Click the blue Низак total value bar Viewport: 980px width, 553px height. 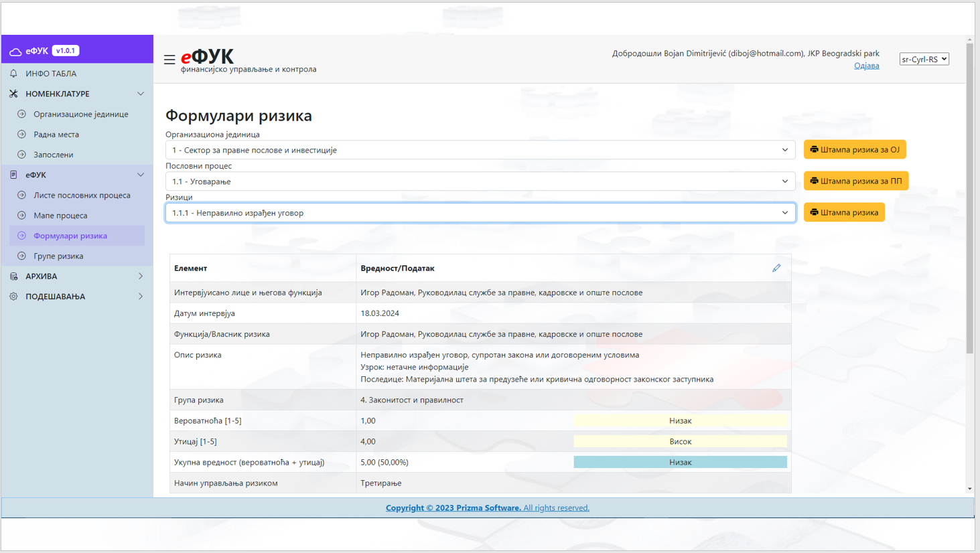pos(680,462)
